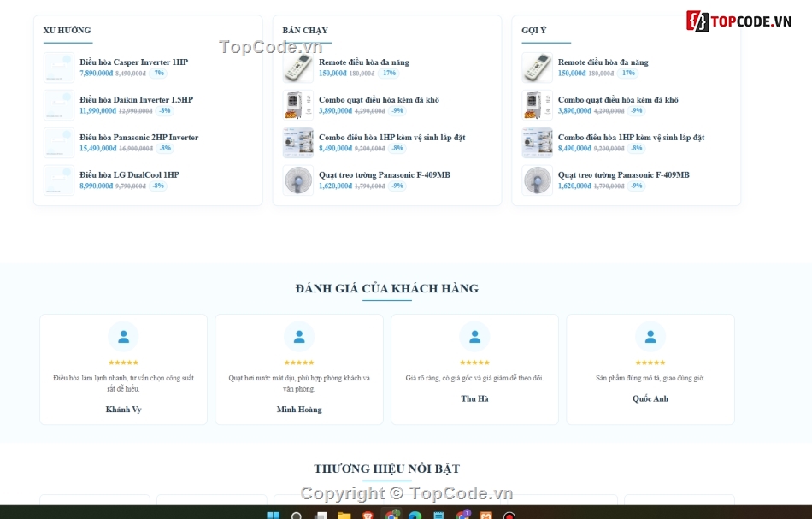Viewport: 812px width, 519px height.
Task: Click Khánh Vy's reviewer avatar icon
Action: tap(123, 337)
